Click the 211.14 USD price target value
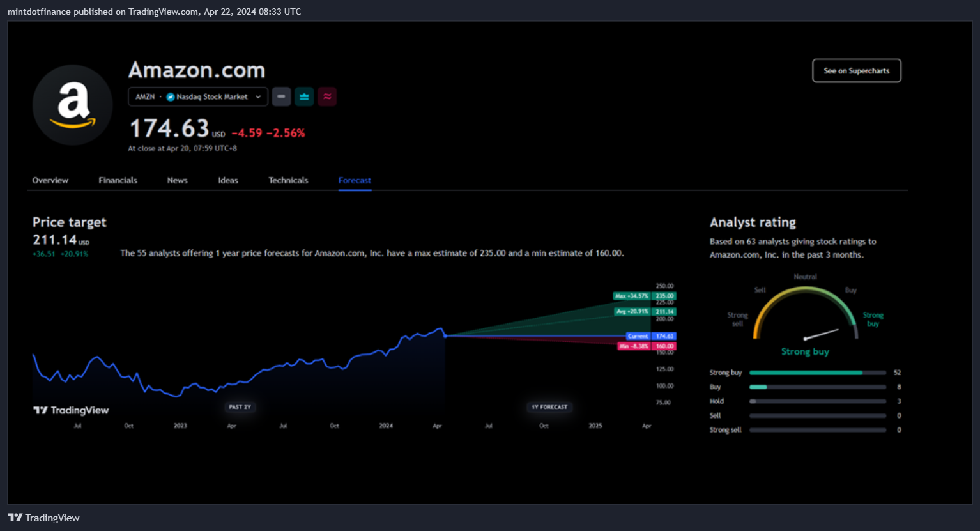Viewport: 980px width, 531px height. click(x=61, y=240)
